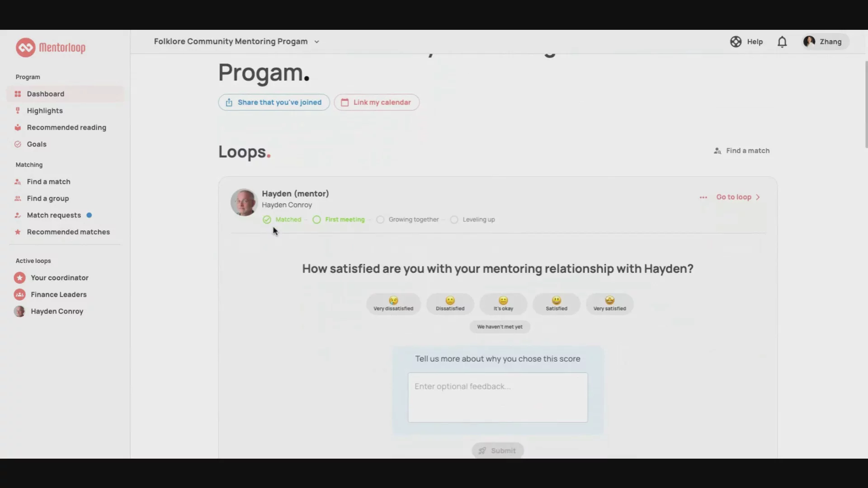The width and height of the screenshot is (868, 488).
Task: Click Find a match link beside Loops heading
Action: [741, 151]
